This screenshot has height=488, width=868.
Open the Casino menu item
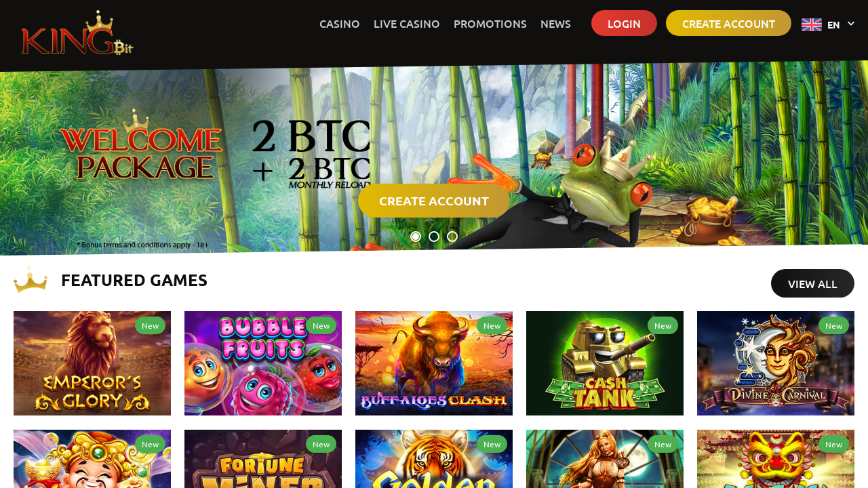click(x=340, y=24)
